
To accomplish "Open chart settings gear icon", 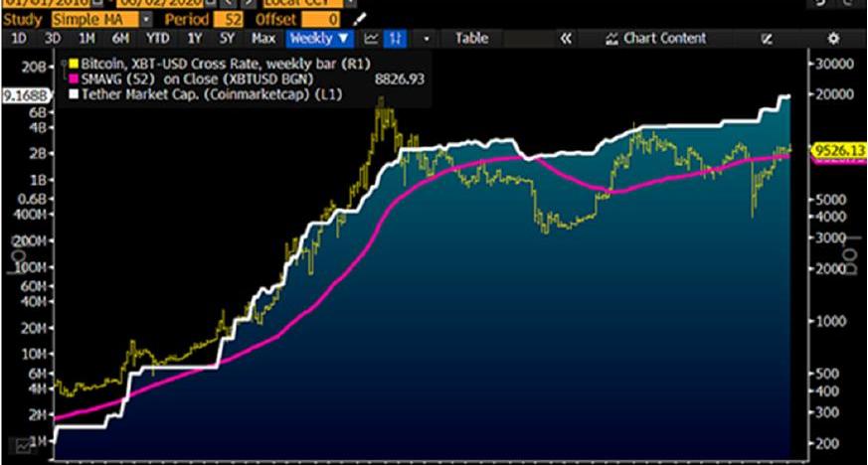I will tap(833, 39).
